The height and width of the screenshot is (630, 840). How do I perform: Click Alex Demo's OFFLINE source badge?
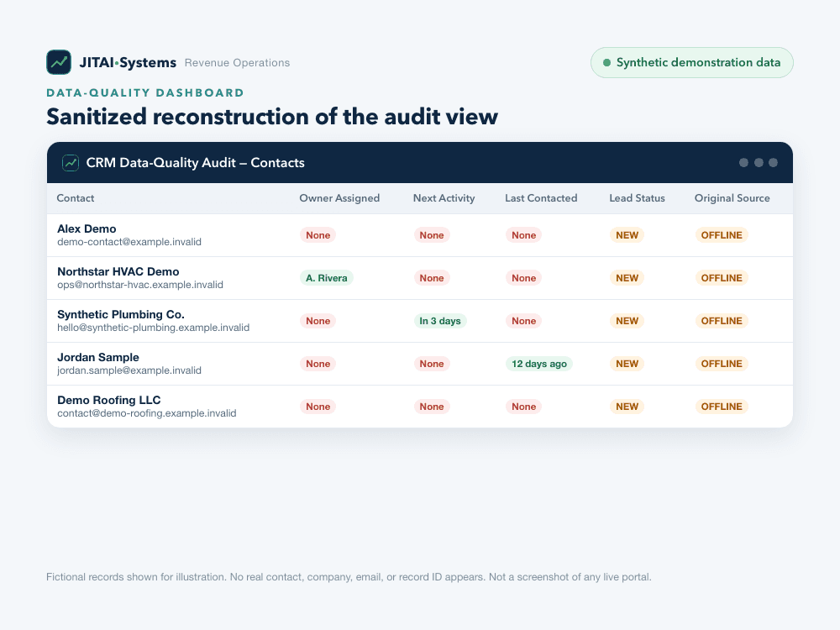tap(722, 235)
